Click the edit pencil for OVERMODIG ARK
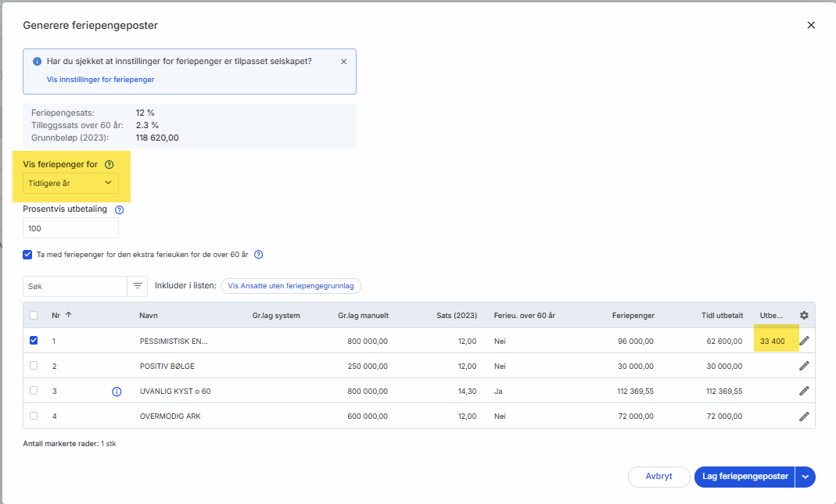The height and width of the screenshot is (504, 836). click(x=804, y=416)
